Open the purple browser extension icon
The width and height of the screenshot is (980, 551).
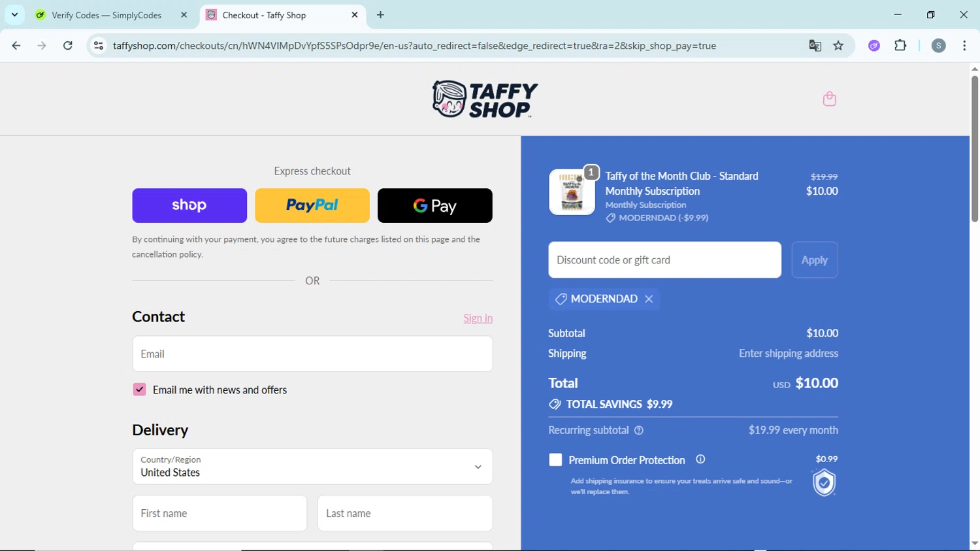pyautogui.click(x=874, y=46)
